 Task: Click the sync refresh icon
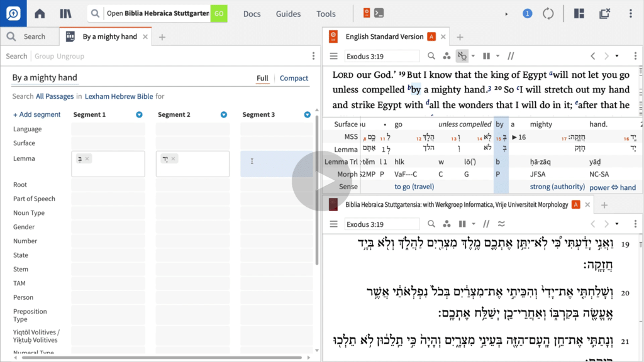tap(548, 14)
